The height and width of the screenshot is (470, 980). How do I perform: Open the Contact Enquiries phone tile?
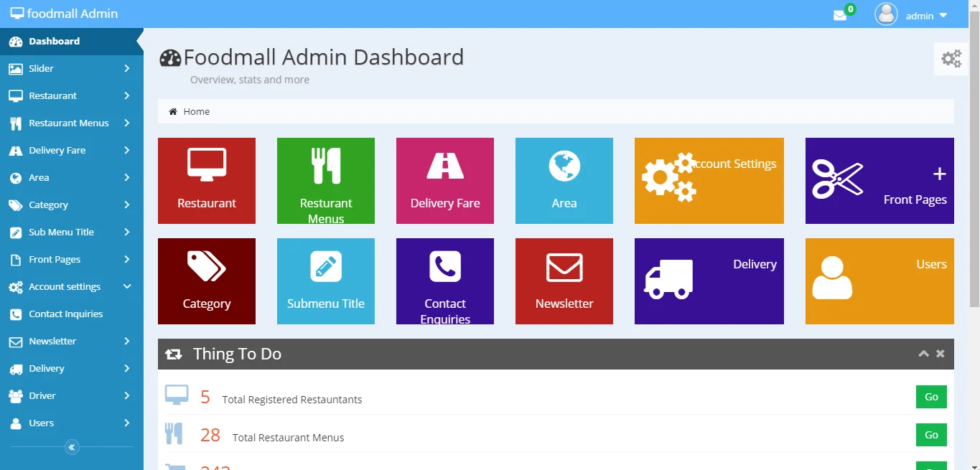point(445,281)
